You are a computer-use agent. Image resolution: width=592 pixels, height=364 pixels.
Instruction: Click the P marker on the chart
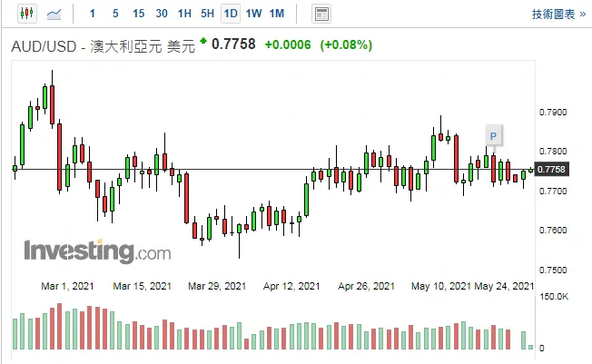point(493,136)
